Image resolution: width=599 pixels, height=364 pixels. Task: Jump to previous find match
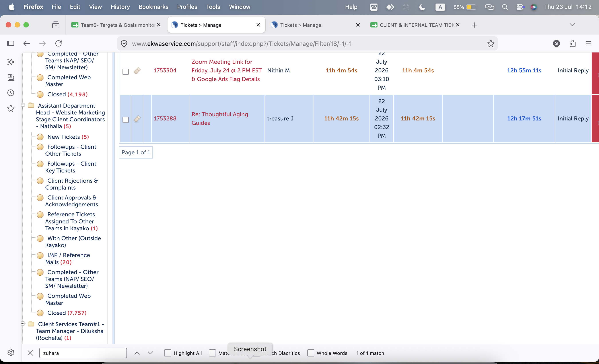[137, 353]
